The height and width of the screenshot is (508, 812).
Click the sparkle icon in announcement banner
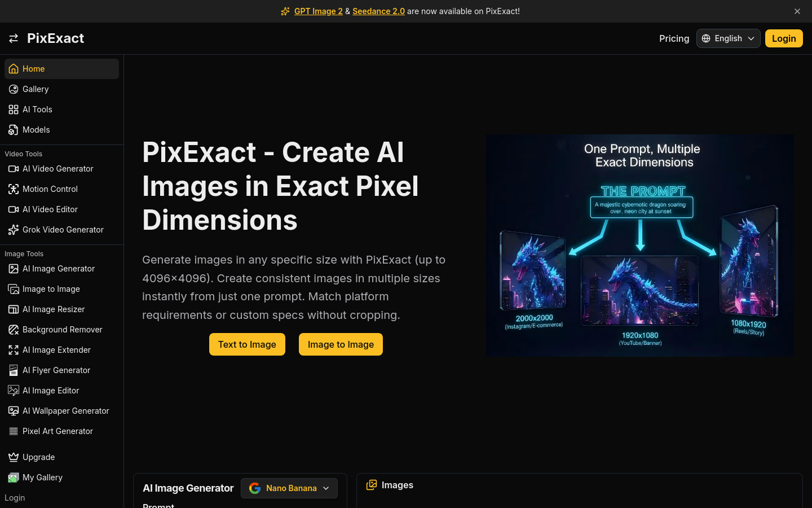(285, 11)
